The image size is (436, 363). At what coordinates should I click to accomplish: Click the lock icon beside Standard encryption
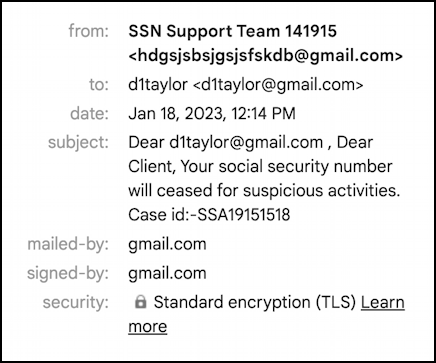coord(140,302)
